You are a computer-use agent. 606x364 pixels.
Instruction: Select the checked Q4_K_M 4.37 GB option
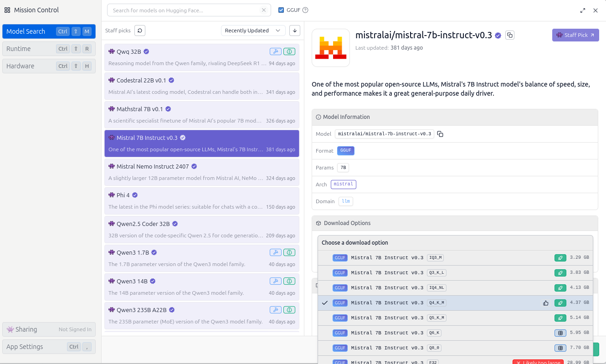click(456, 303)
